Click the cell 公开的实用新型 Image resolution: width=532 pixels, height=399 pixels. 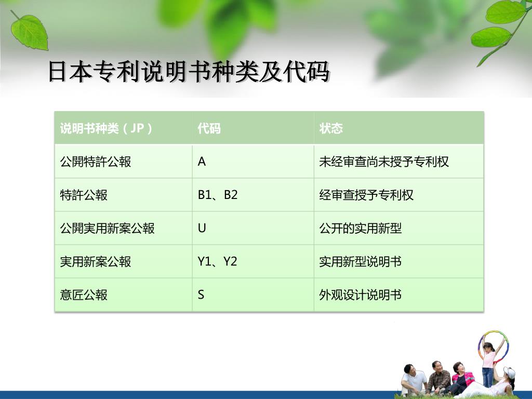pyautogui.click(x=398, y=228)
